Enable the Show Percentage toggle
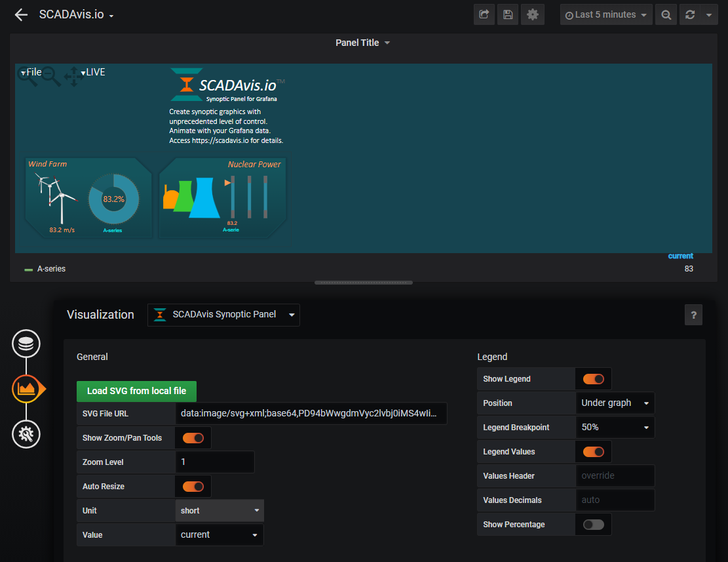Image resolution: width=728 pixels, height=562 pixels. [x=593, y=525]
